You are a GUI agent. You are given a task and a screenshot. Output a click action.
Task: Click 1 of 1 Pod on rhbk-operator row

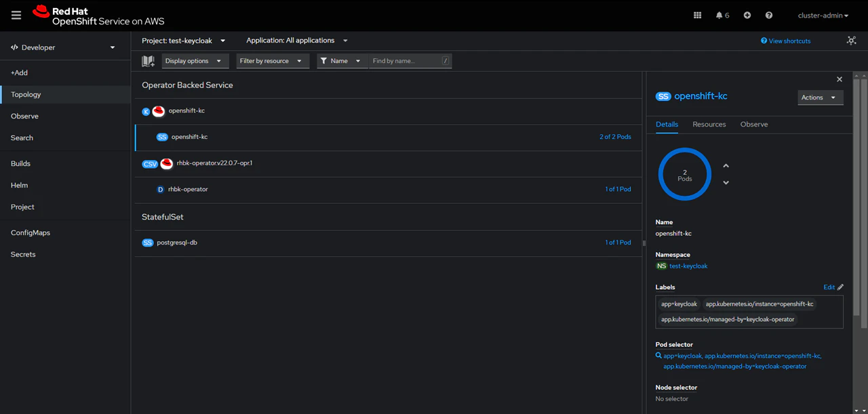coord(618,190)
